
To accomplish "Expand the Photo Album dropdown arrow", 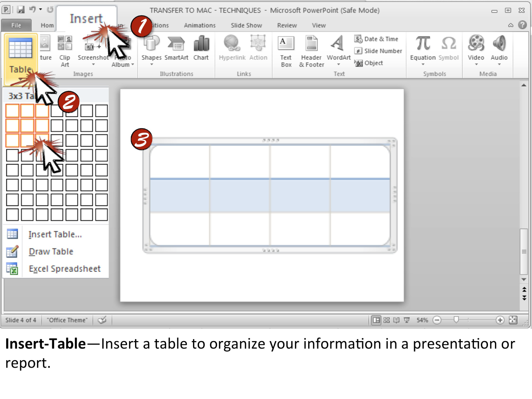I will tap(132, 64).
